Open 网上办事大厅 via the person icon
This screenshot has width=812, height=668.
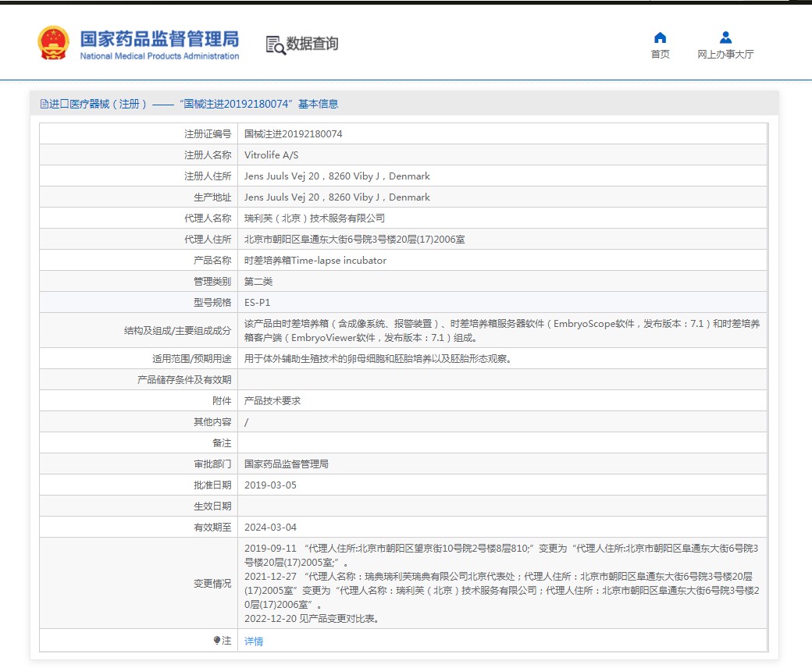[725, 37]
